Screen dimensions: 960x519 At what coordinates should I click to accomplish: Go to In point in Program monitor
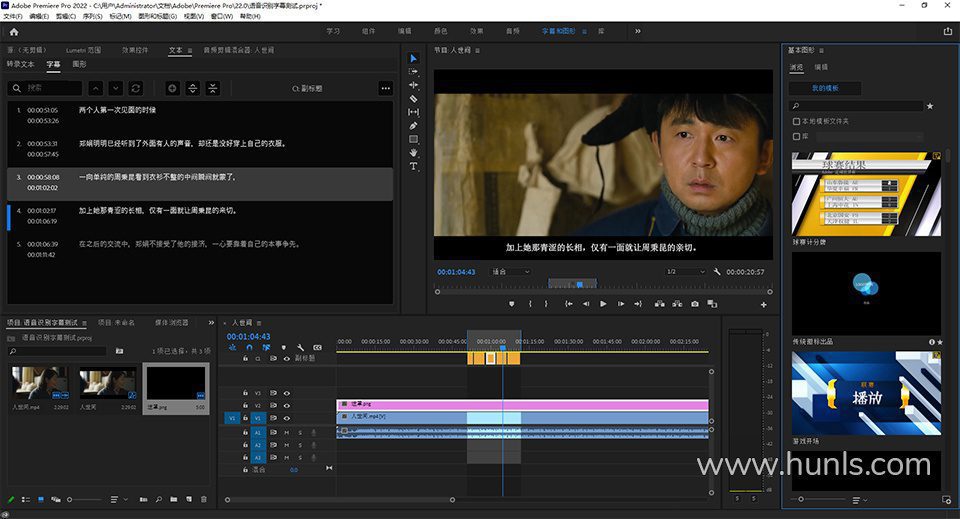pos(569,304)
